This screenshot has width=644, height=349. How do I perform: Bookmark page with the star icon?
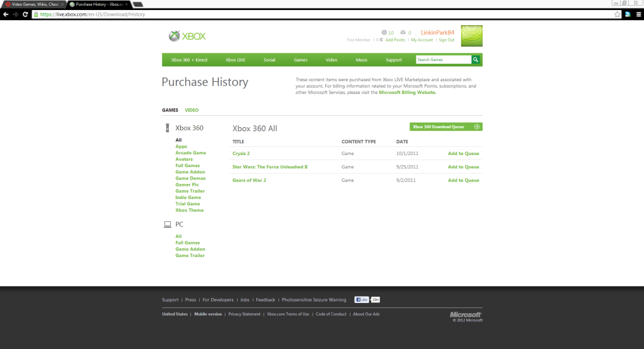[617, 14]
